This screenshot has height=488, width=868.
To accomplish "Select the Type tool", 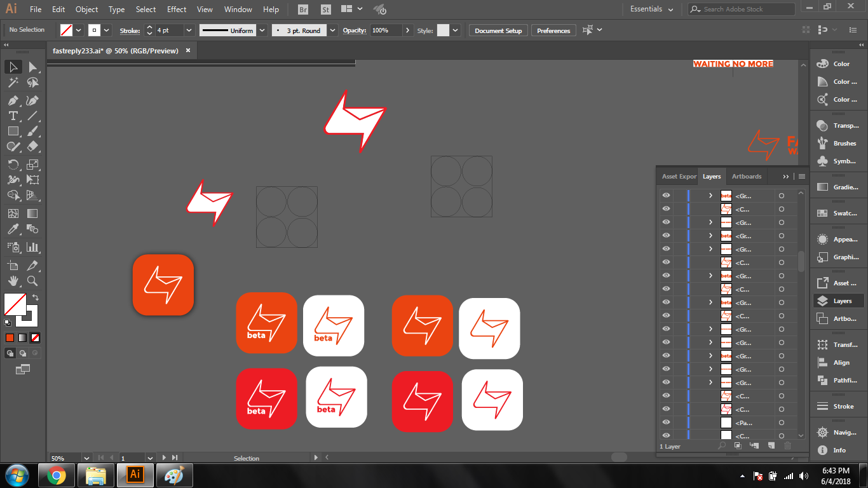I will [13, 116].
